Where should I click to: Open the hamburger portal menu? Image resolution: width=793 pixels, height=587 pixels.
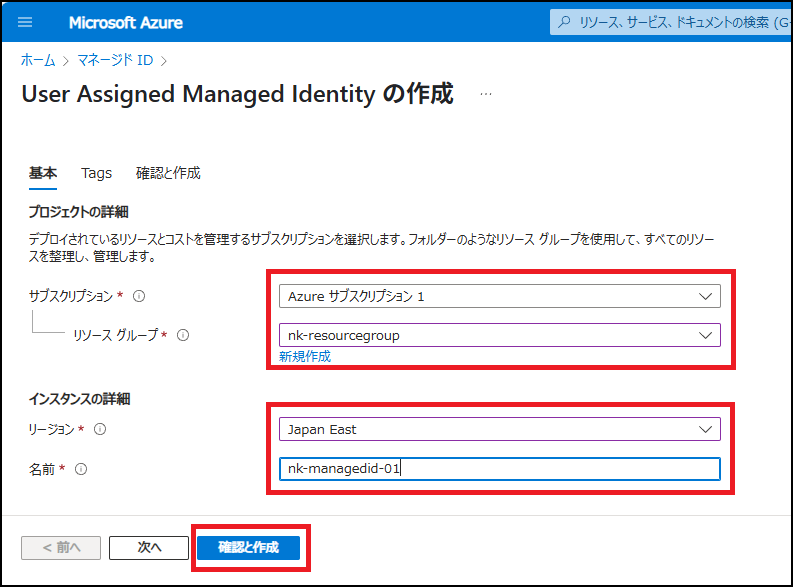click(x=25, y=22)
